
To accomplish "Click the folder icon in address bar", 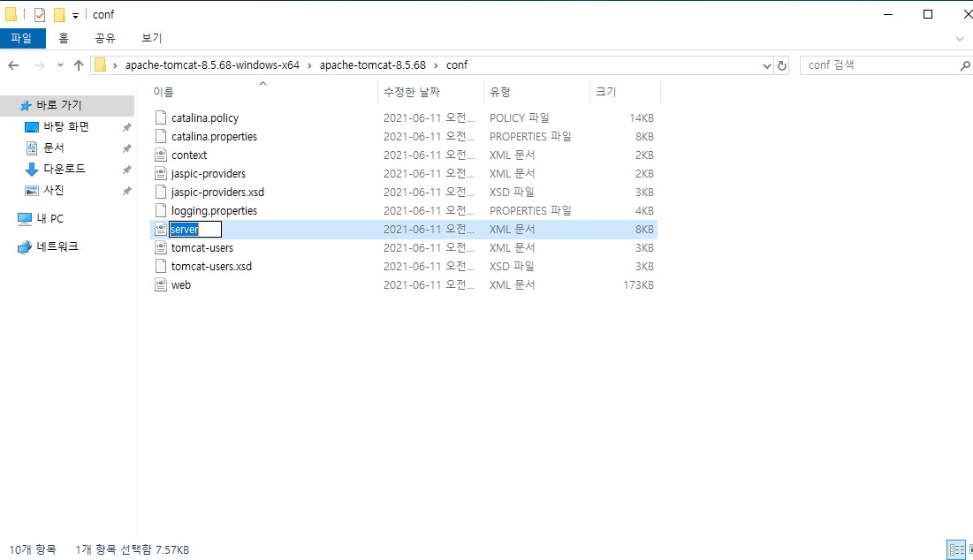I will (101, 65).
